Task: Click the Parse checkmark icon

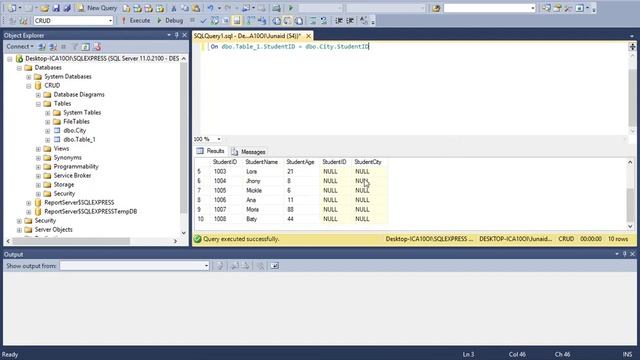Action: coord(203,20)
